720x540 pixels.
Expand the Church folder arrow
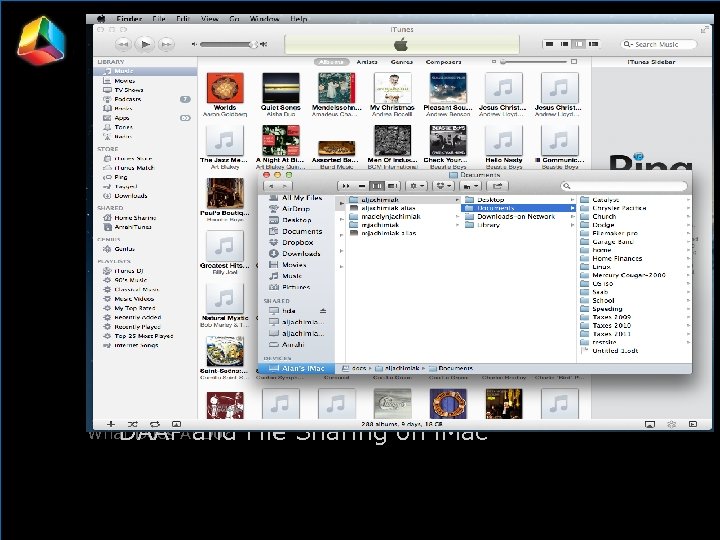pos(688,216)
